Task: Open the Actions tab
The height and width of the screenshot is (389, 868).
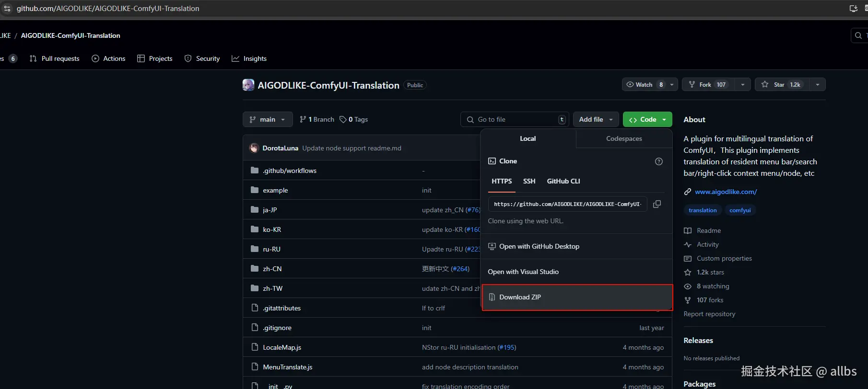Action: 108,58
